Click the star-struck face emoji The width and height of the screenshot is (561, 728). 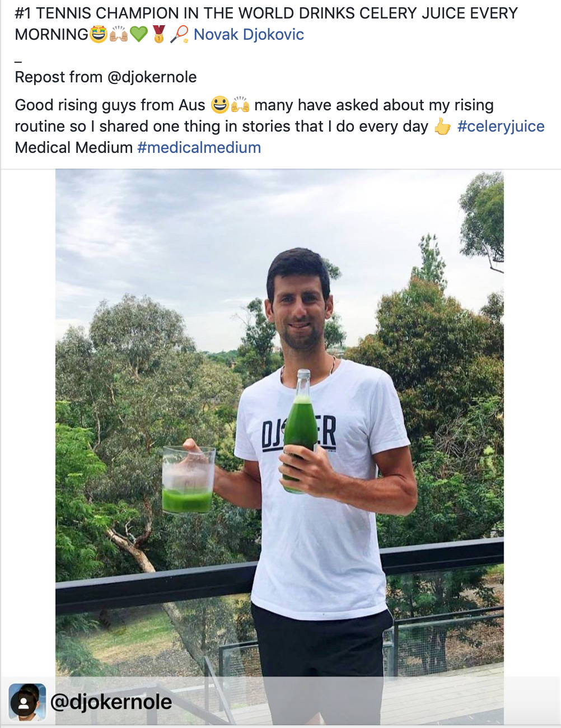pyautogui.click(x=99, y=35)
